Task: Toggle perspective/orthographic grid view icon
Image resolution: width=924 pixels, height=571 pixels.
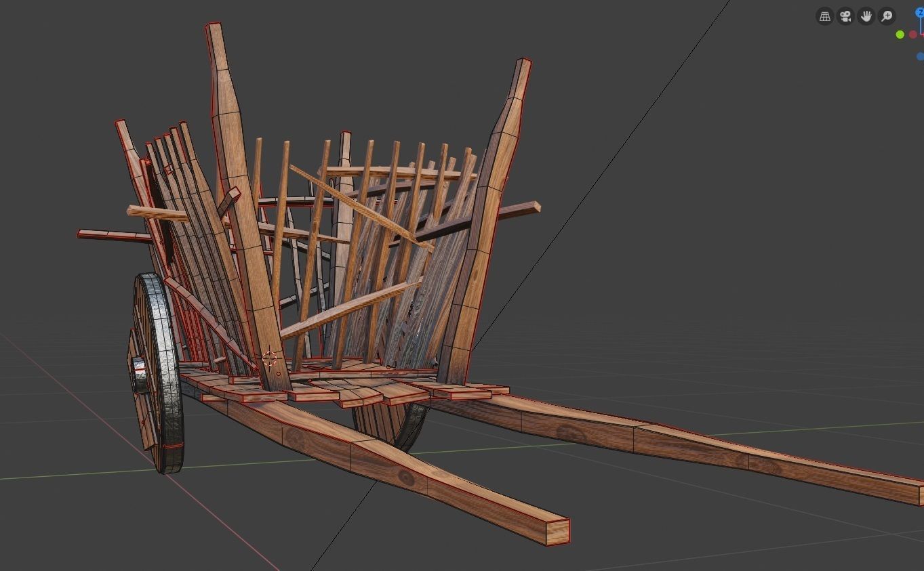Action: 824,16
